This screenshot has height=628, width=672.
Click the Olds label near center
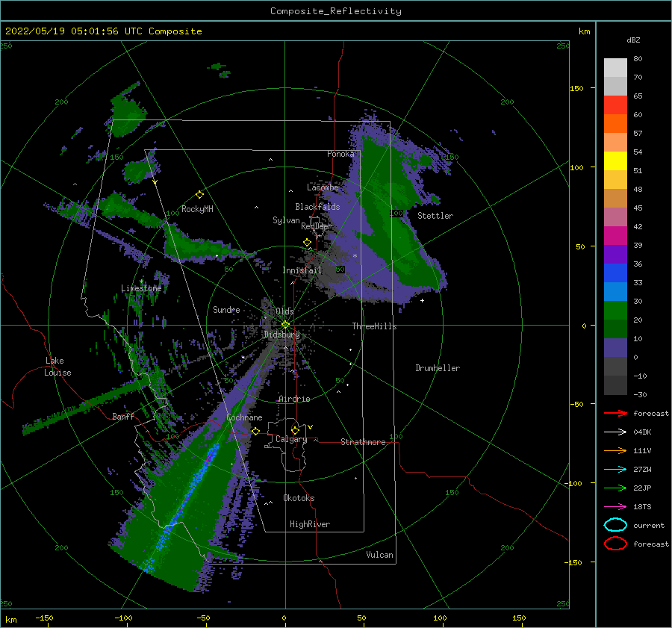(x=284, y=311)
